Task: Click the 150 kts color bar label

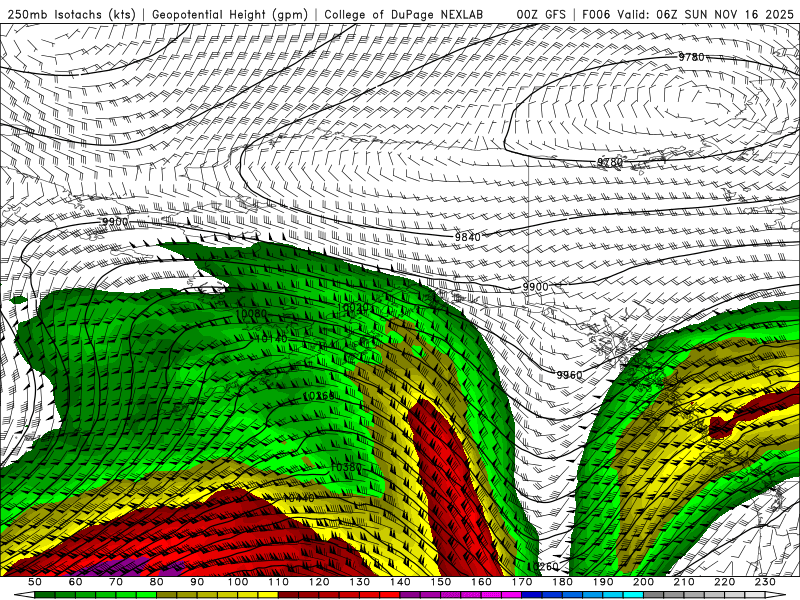Action: 441,582
